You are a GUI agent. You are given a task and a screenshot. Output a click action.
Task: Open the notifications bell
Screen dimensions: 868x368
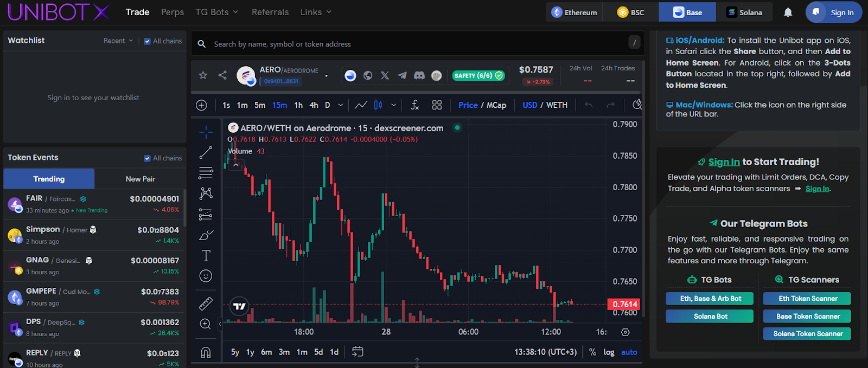tap(788, 12)
